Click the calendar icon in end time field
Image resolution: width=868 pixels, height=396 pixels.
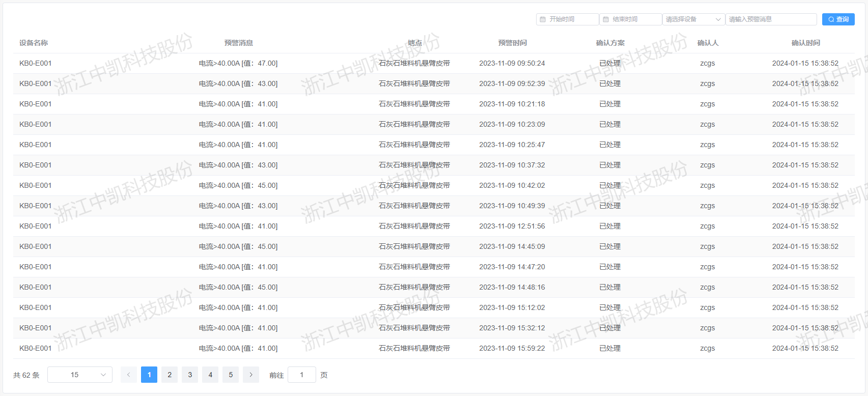606,19
